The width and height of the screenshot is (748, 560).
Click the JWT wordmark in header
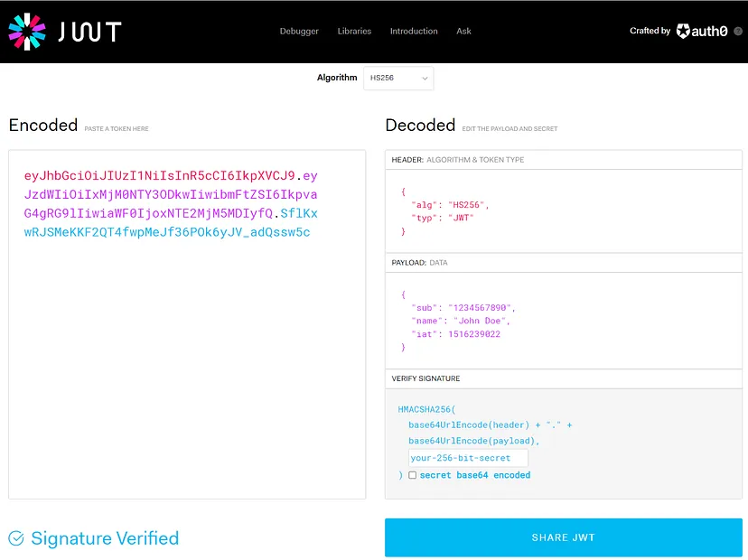[x=89, y=32]
